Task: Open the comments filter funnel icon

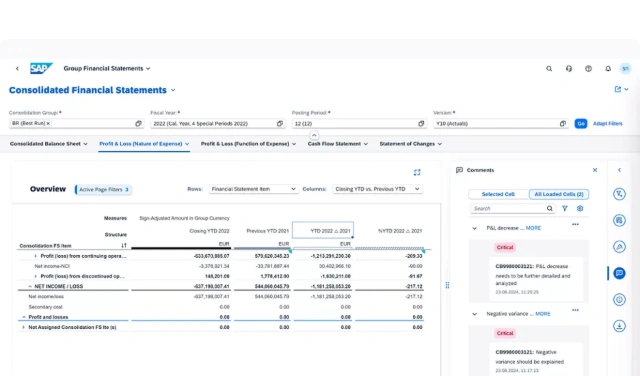Action: pyautogui.click(x=565, y=208)
